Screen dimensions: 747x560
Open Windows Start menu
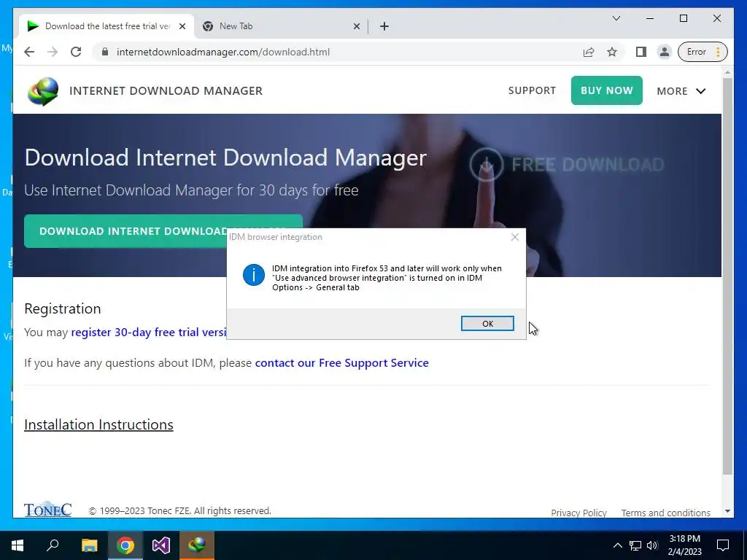tap(18, 545)
